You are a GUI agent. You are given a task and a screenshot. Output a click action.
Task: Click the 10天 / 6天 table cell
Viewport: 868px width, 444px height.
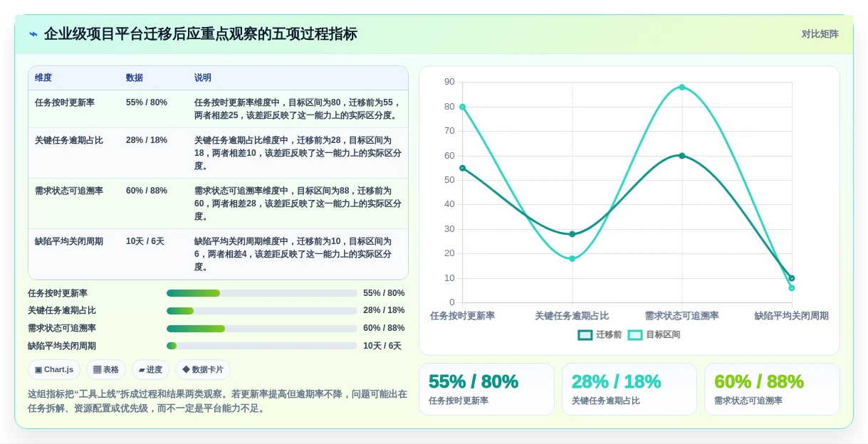pyautogui.click(x=145, y=241)
